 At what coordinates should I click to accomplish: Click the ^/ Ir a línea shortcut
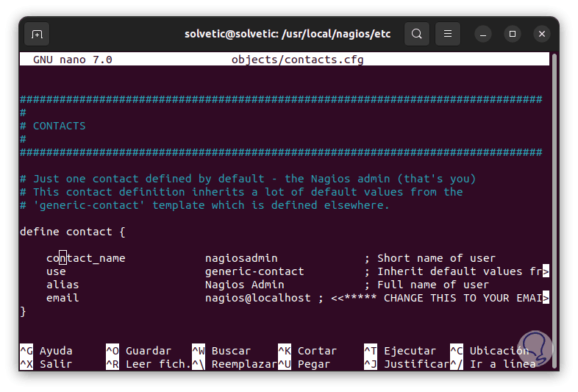[493, 364]
